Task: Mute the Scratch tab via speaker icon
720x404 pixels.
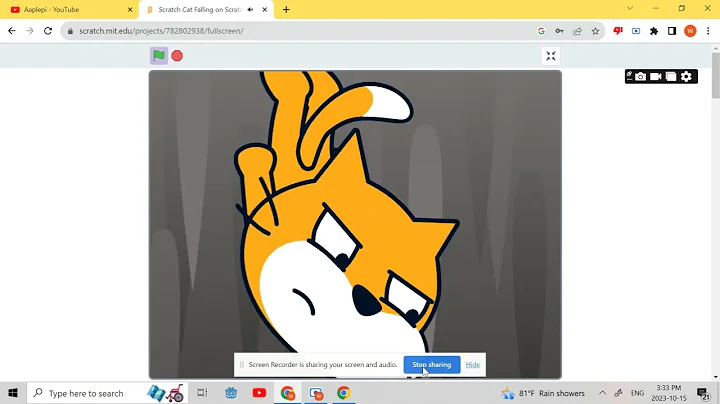Action: click(x=250, y=10)
